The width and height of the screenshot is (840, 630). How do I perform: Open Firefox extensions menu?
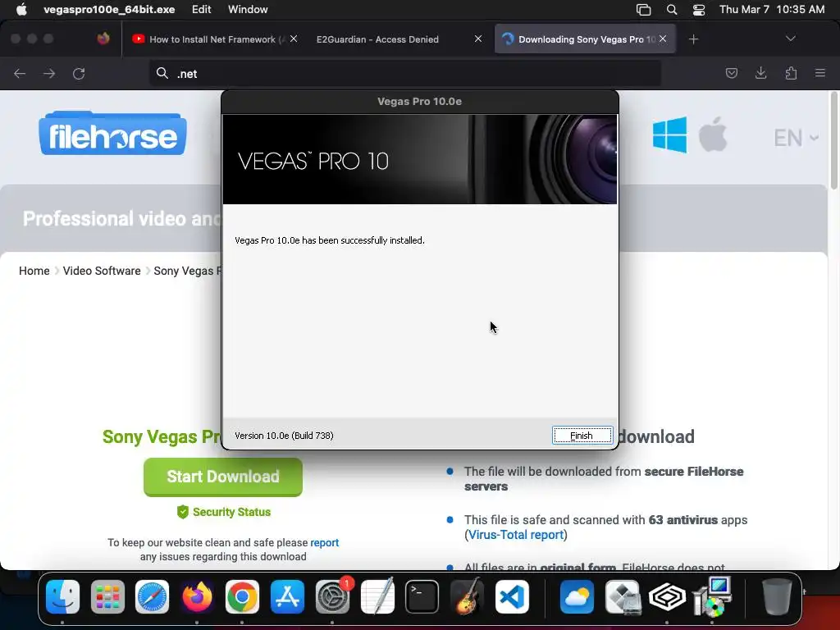pos(791,73)
